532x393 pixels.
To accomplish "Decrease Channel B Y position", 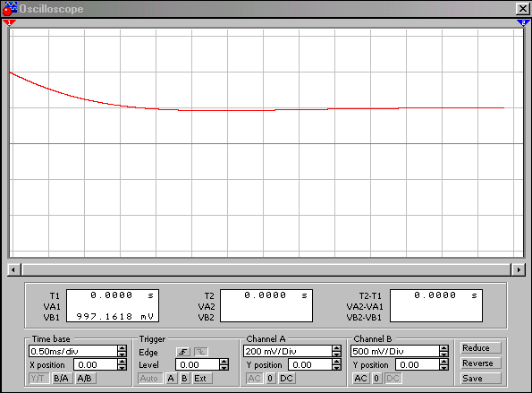I will coord(443,368).
